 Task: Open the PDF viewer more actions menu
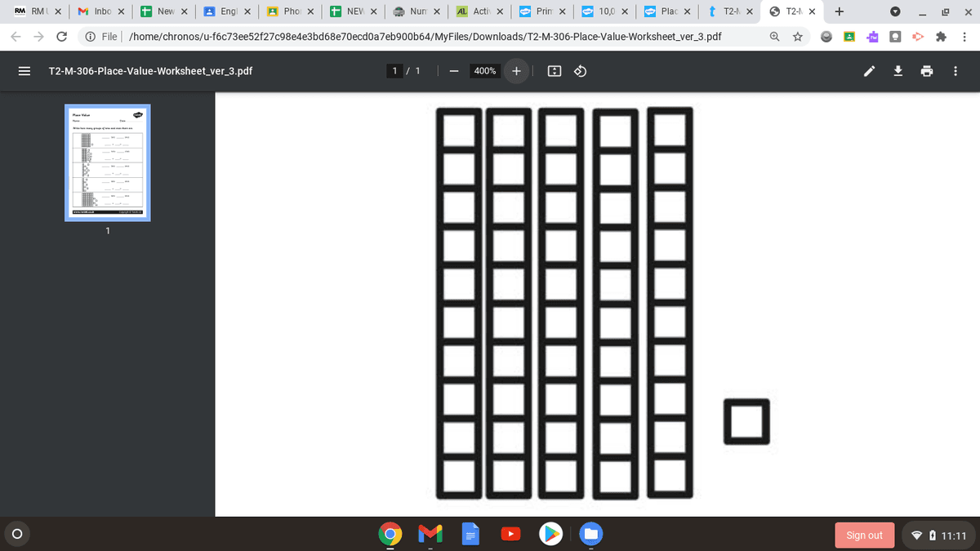coord(955,71)
